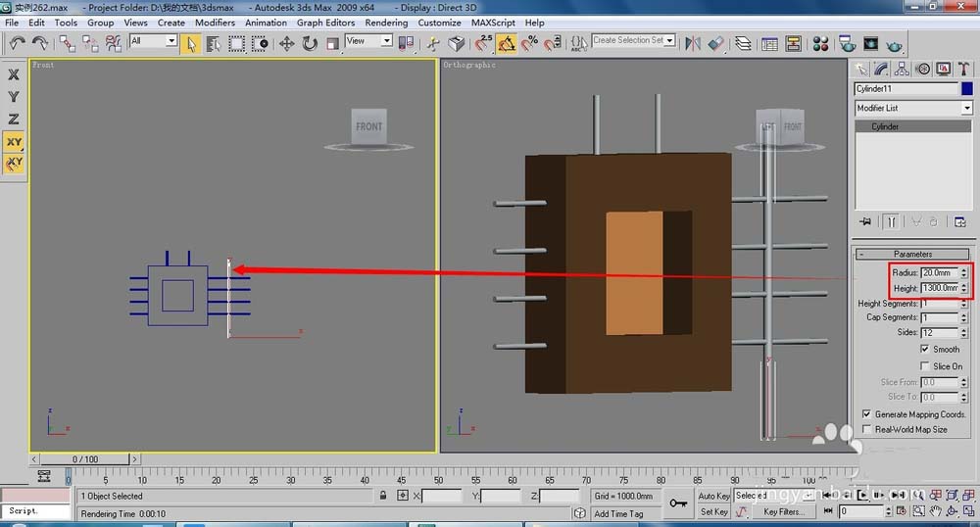Click the Cylinder11 object name field
980x527 pixels.
[x=906, y=89]
